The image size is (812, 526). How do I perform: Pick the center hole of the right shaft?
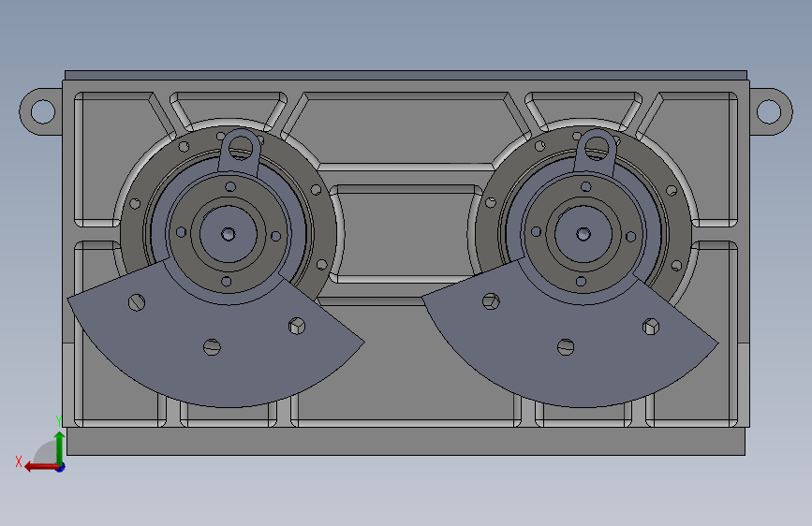tap(583, 235)
